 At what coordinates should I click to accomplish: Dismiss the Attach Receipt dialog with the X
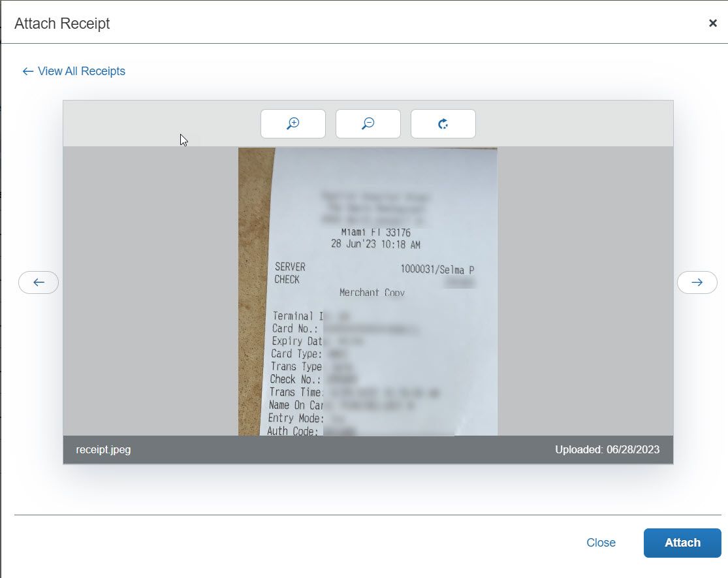pyautogui.click(x=712, y=23)
